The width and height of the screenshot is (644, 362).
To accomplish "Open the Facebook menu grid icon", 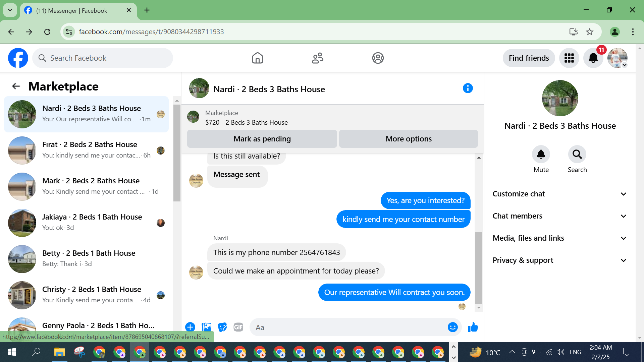I will point(569,58).
